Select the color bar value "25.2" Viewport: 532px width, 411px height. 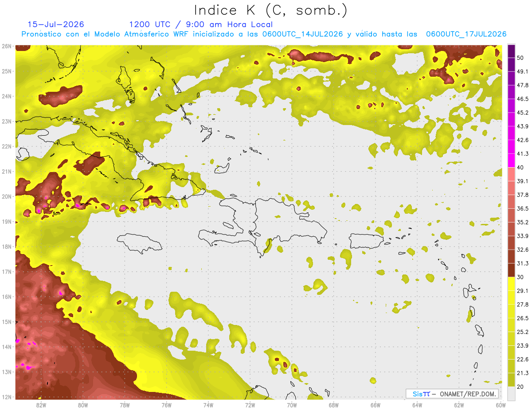[x=523, y=332]
